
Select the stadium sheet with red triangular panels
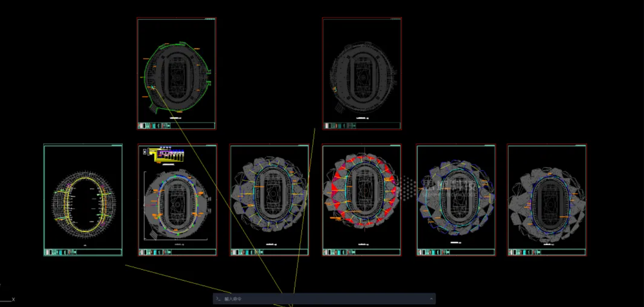click(362, 200)
